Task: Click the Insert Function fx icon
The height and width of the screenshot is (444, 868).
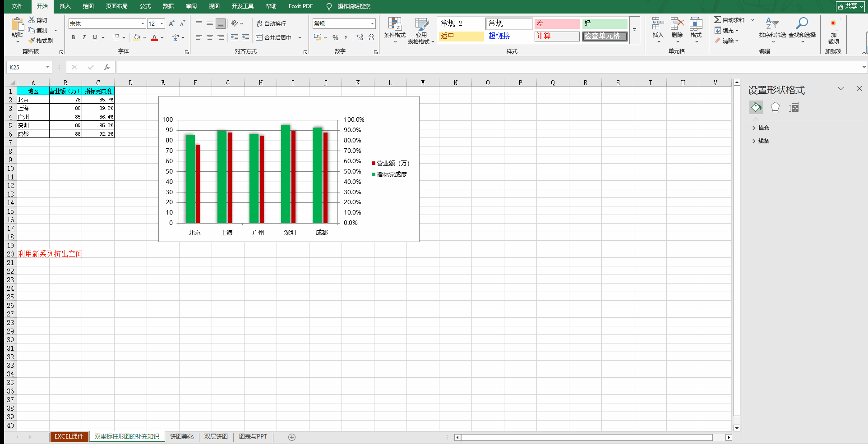Action: (x=107, y=67)
